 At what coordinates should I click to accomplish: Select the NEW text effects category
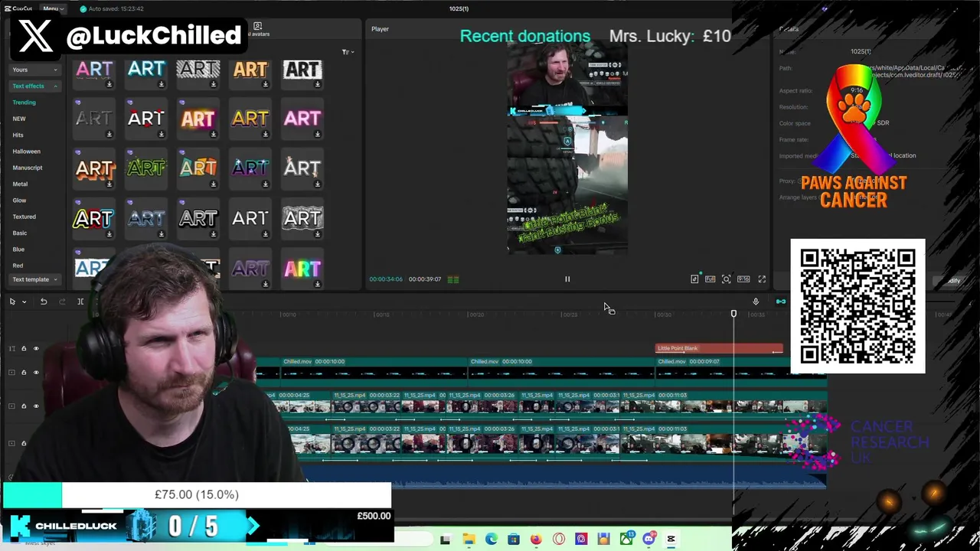19,119
